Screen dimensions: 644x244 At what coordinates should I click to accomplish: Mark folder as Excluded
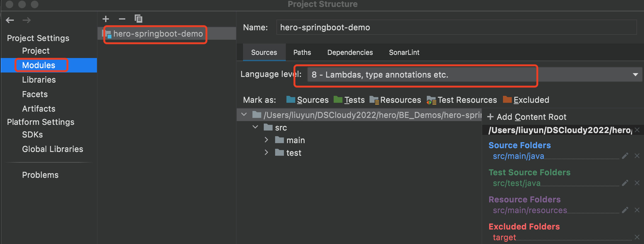(526, 100)
